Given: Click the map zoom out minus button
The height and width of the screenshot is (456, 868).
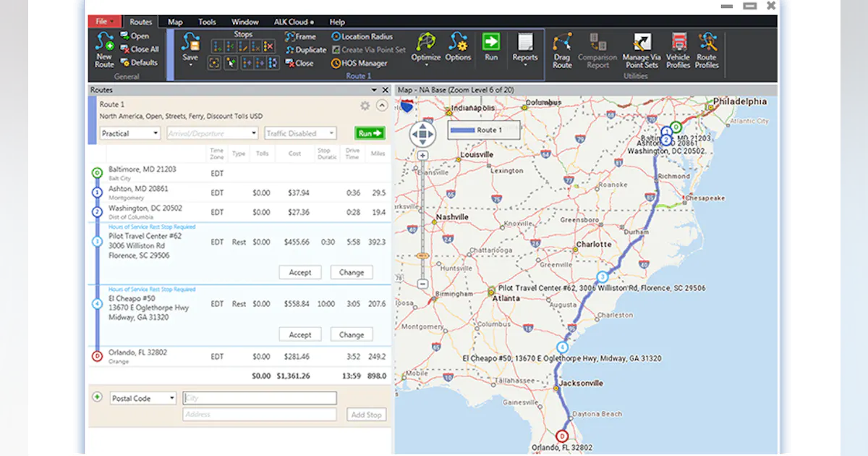Looking at the screenshot, I should (422, 284).
